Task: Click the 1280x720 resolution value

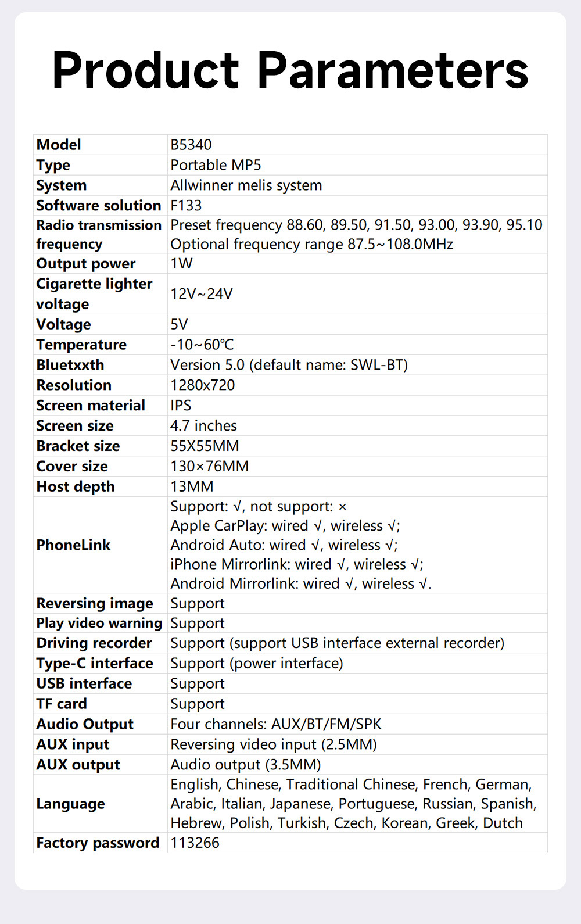Action: tap(202, 385)
